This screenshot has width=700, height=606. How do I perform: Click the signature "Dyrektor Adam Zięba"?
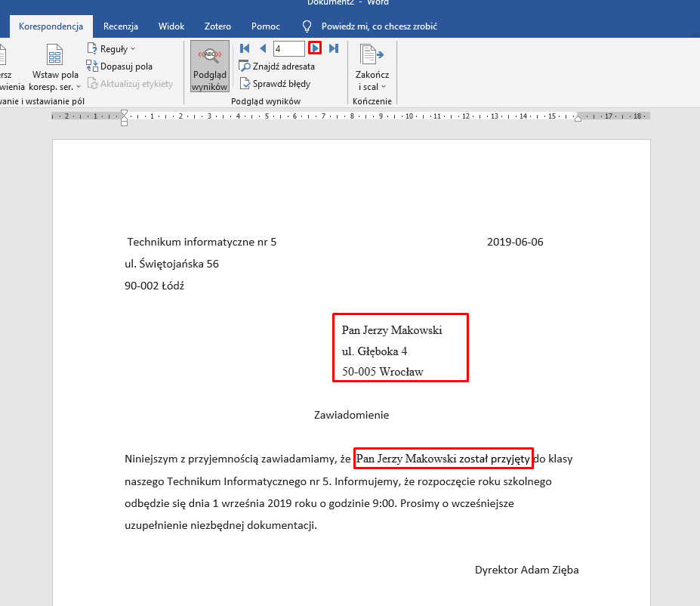click(x=527, y=570)
